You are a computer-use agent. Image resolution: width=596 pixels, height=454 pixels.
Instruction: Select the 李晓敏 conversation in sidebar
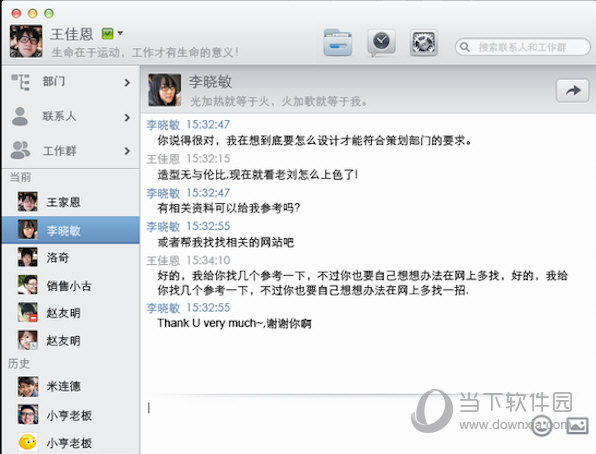click(x=71, y=230)
